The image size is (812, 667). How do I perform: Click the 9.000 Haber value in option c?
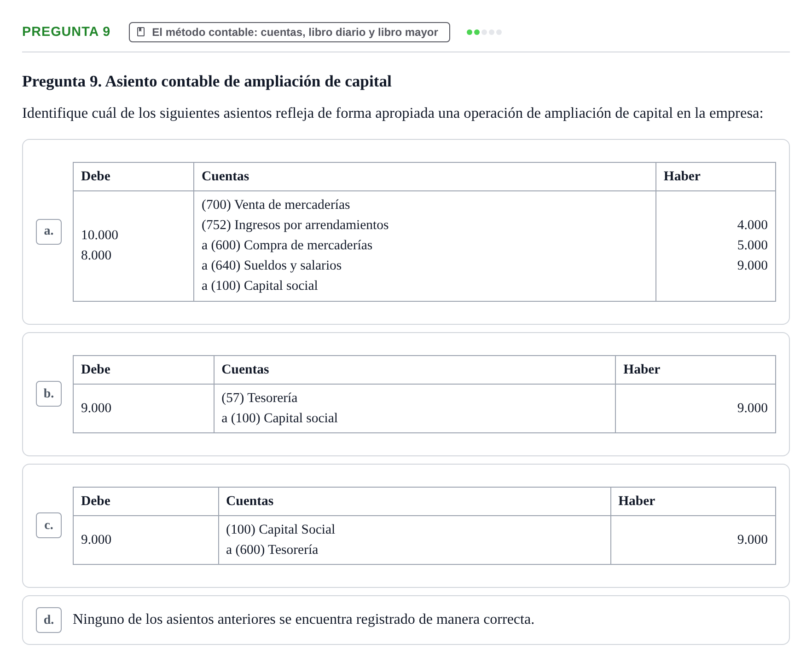(752, 540)
